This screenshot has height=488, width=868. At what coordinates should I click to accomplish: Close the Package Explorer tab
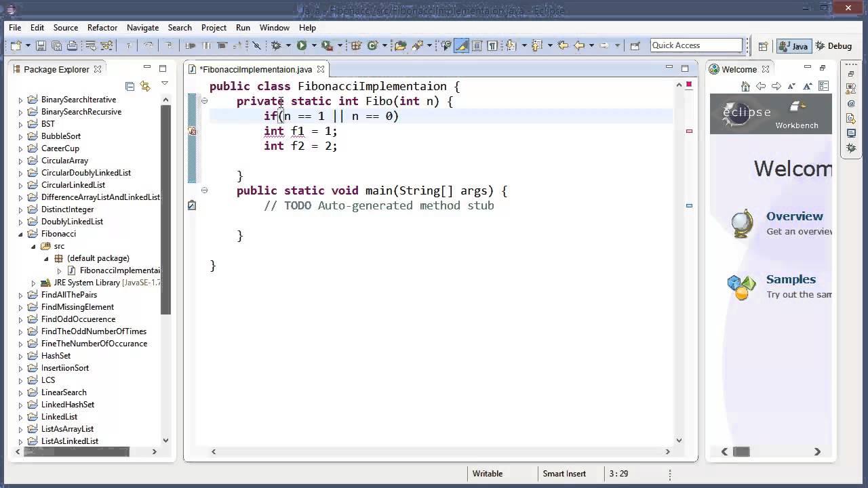[x=98, y=69]
